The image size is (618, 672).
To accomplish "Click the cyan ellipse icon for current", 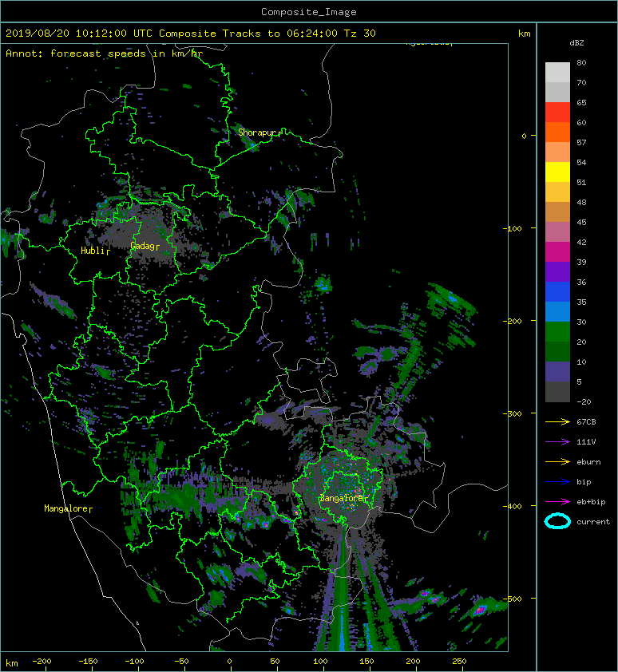I will pos(557,521).
